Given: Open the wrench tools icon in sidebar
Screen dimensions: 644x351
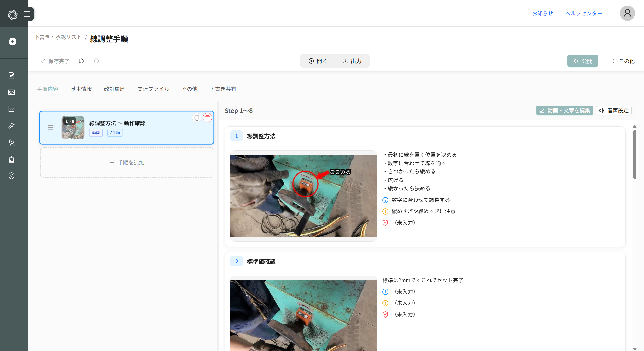Looking at the screenshot, I should click(x=11, y=126).
